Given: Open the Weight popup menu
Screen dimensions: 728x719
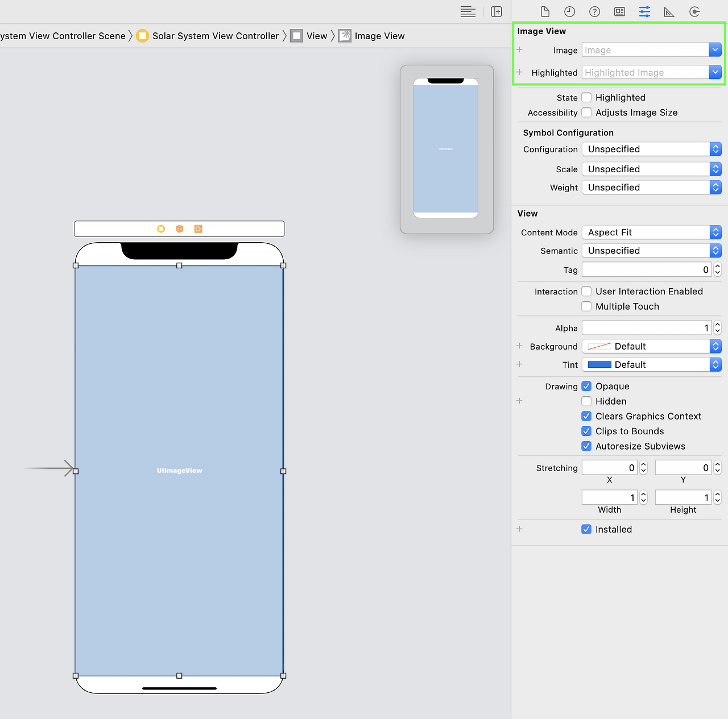Looking at the screenshot, I should 652,188.
